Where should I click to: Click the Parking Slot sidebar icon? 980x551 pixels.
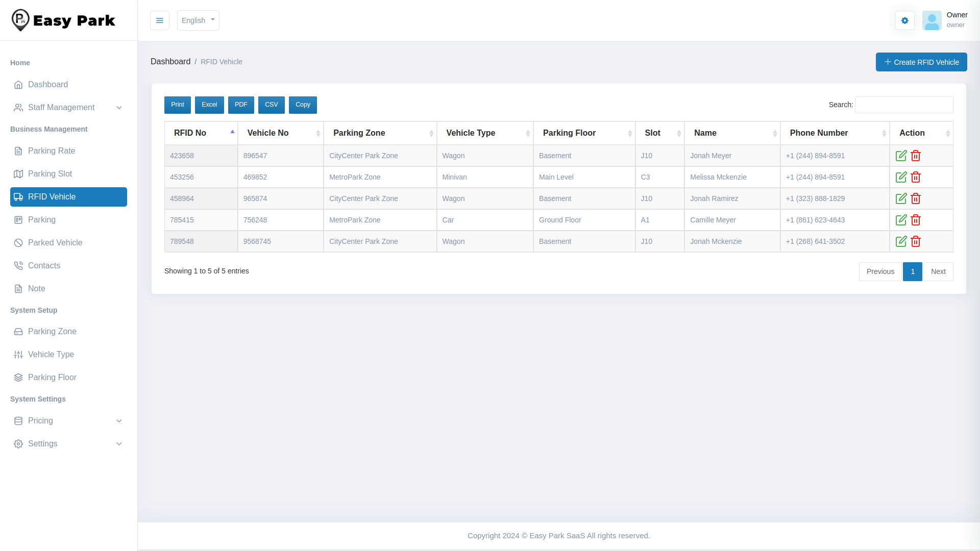18,173
